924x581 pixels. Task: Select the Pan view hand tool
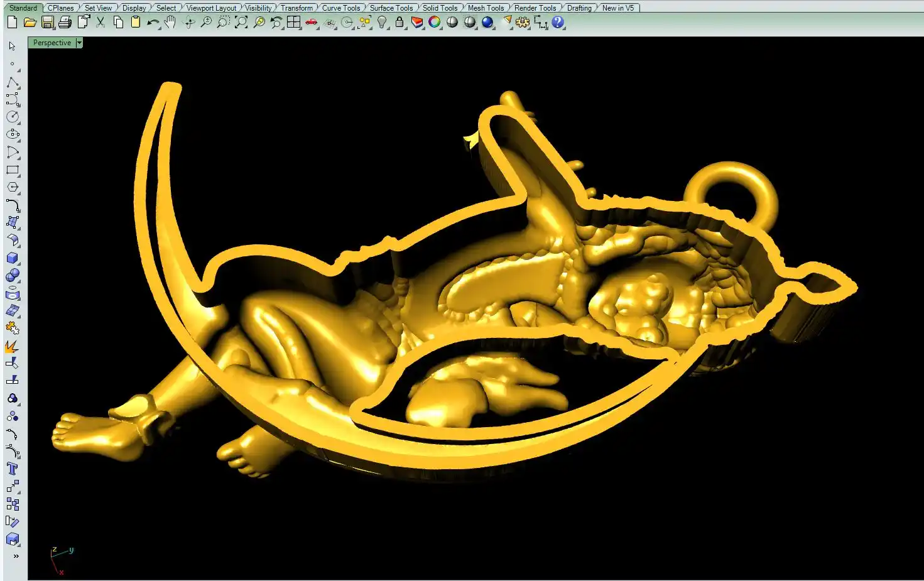click(x=170, y=23)
